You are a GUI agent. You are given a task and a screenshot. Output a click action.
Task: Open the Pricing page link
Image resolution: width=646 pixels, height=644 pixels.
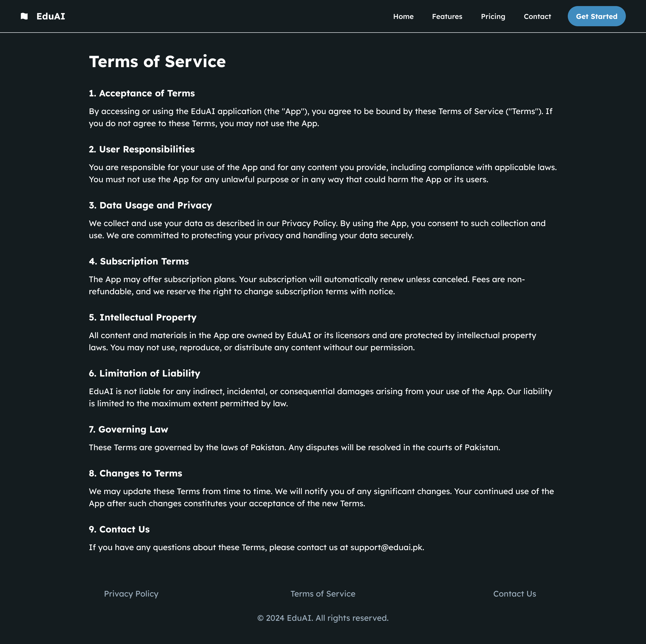pyautogui.click(x=493, y=16)
